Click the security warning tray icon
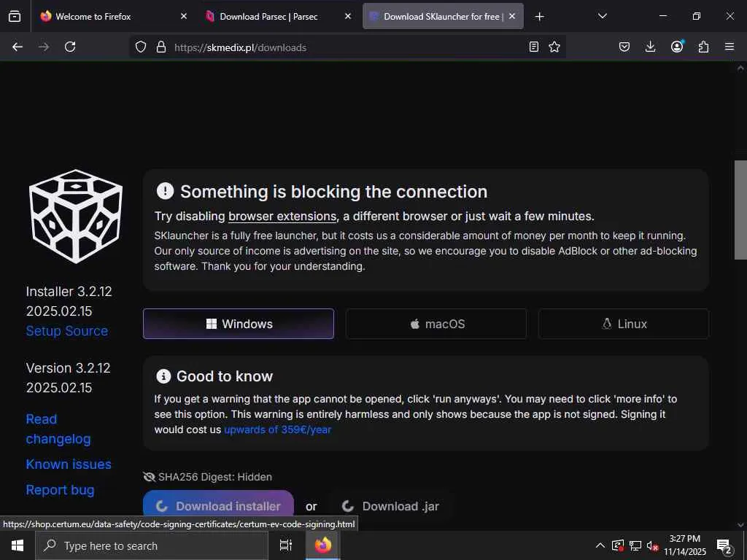 point(618,545)
